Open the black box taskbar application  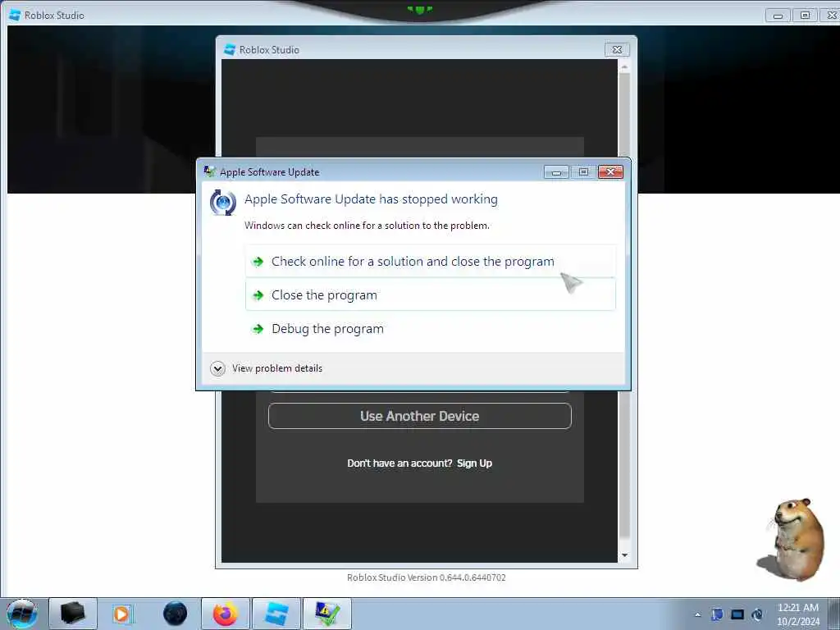[x=73, y=614]
